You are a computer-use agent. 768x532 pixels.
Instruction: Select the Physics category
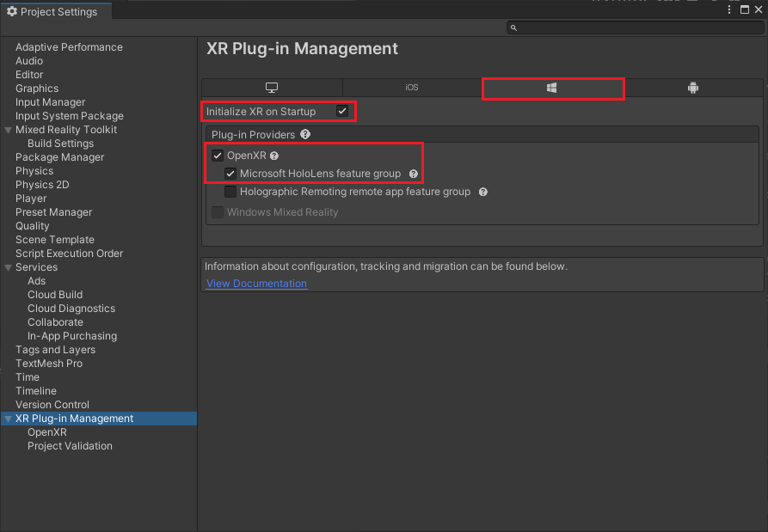34,171
